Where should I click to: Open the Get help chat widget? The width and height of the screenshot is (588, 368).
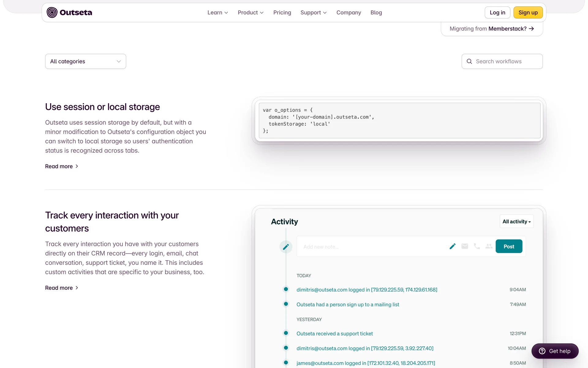coord(555,351)
